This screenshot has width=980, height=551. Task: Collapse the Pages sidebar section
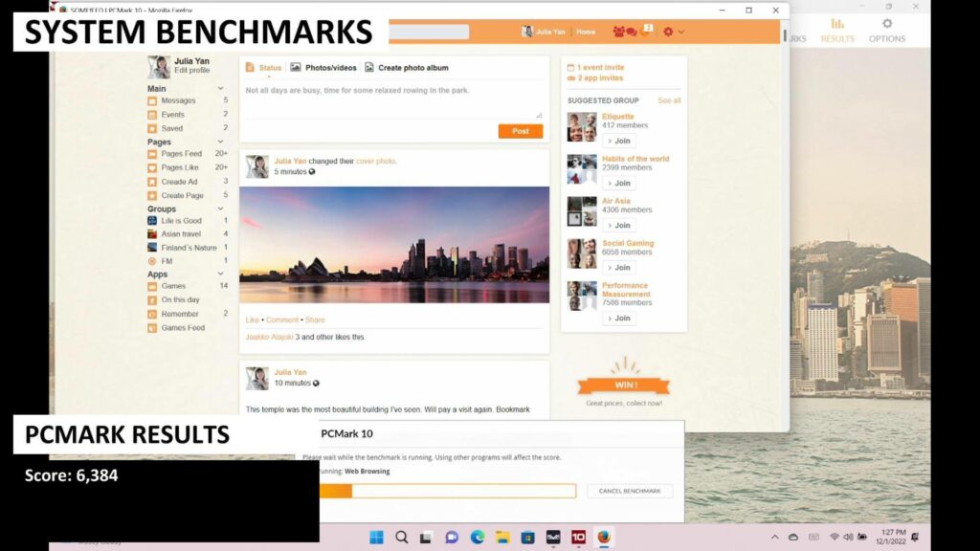(221, 142)
